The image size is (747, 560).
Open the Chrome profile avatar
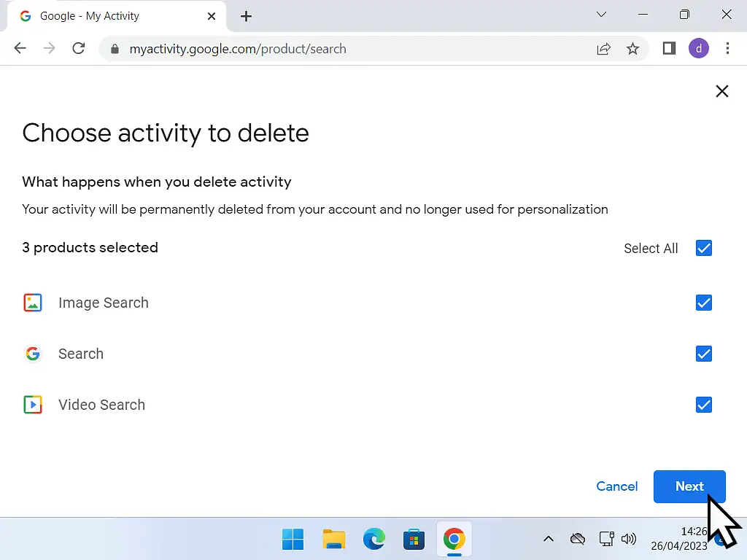point(698,48)
